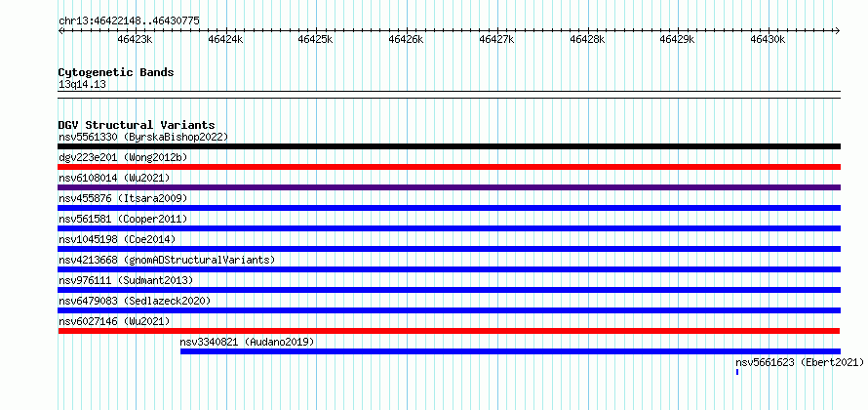The height and width of the screenshot is (410, 868).
Task: Select the red nsv6027146 variant bar
Action: tap(449, 331)
